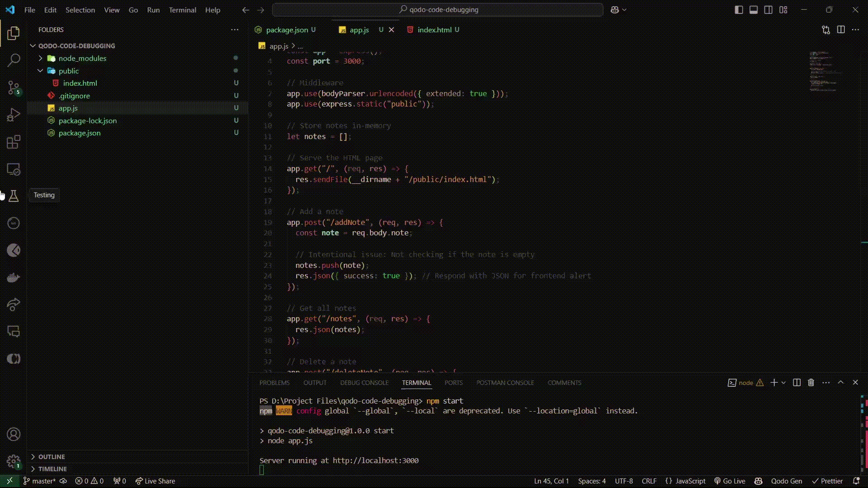Click the Copilot icon in title bar
Image resolution: width=868 pixels, height=488 pixels.
[x=615, y=9]
